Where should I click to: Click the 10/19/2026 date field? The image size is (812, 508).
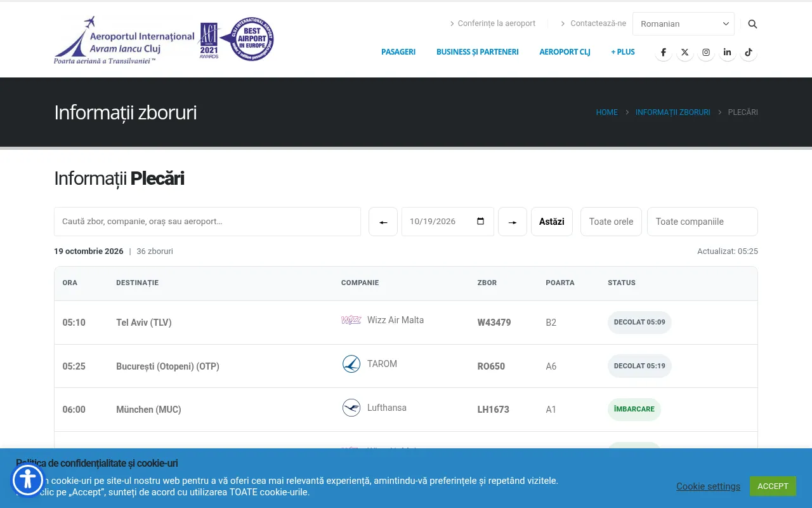coord(448,222)
